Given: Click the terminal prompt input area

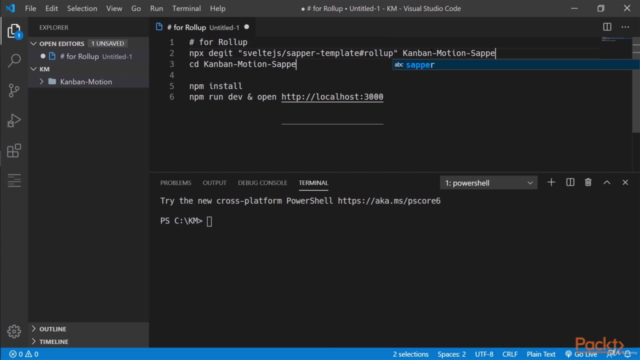Looking at the screenshot, I should click(209, 221).
